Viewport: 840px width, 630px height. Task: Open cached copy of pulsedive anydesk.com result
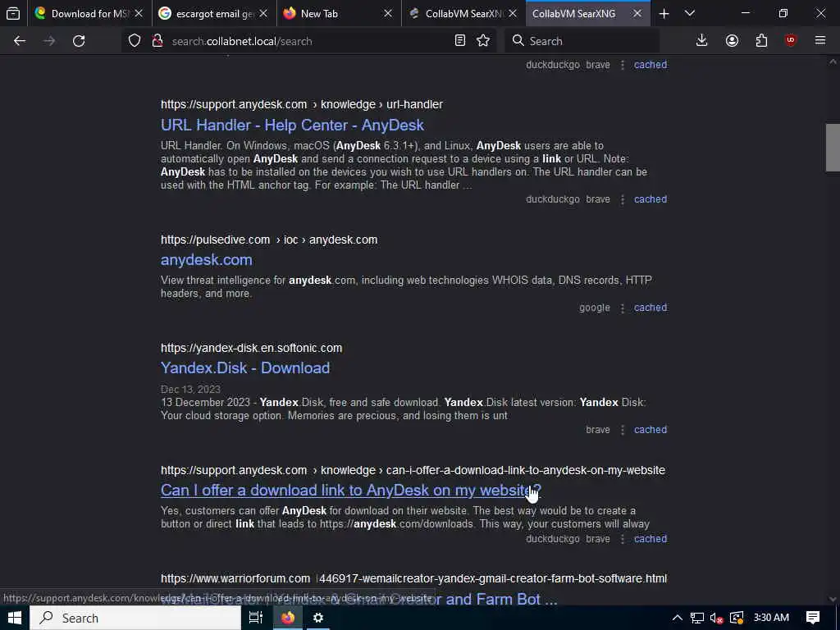click(x=651, y=308)
